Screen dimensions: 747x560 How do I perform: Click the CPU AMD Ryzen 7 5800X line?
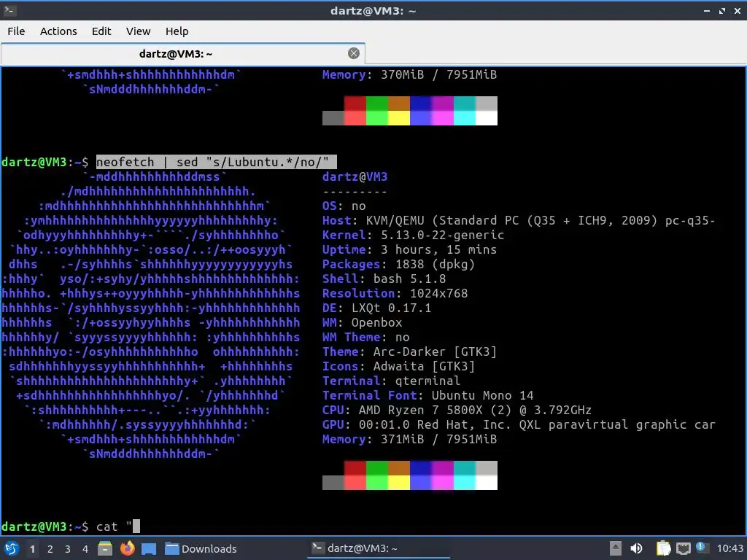[x=457, y=411]
